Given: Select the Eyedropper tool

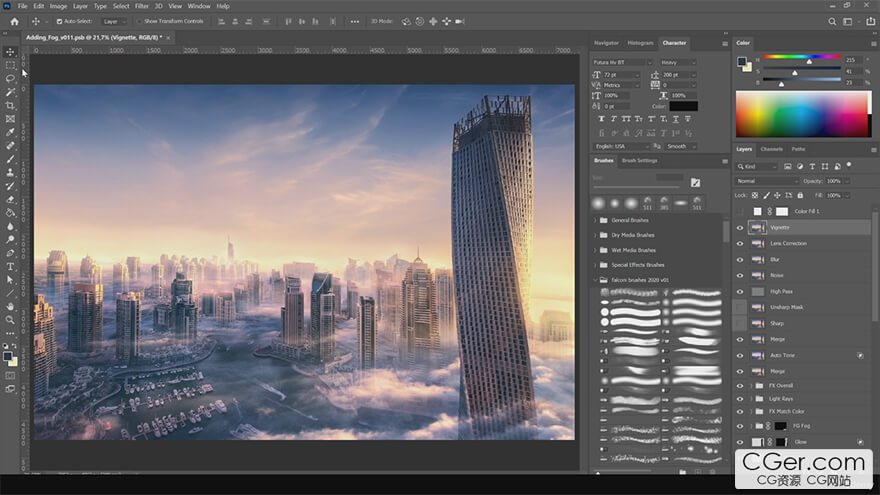Looking at the screenshot, I should click(x=10, y=132).
